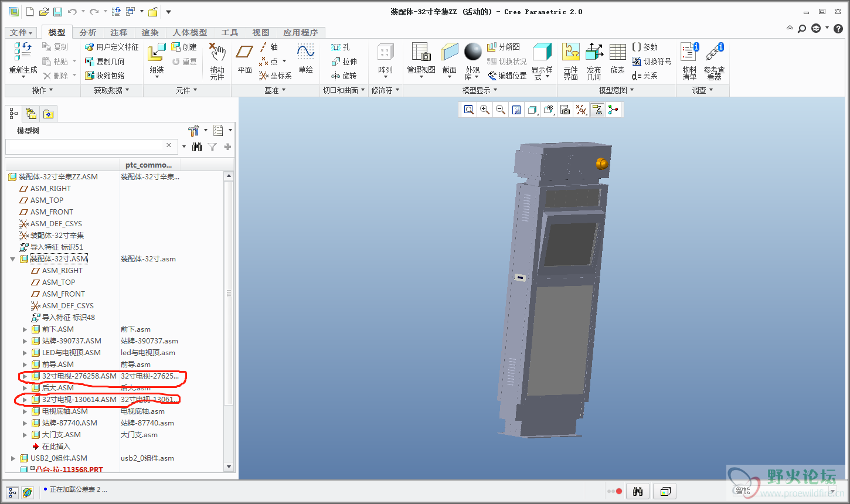Launch the 参考查看器 reference viewer

[714, 61]
